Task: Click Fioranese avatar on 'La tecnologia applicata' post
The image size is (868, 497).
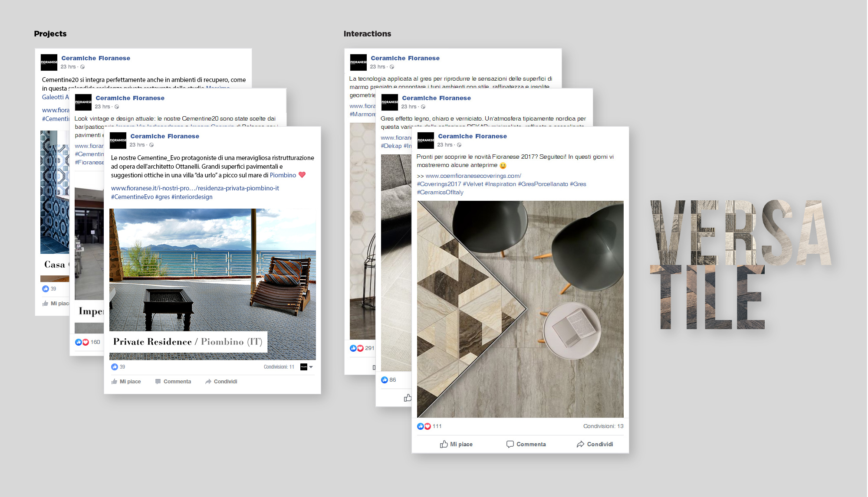Action: 358,62
